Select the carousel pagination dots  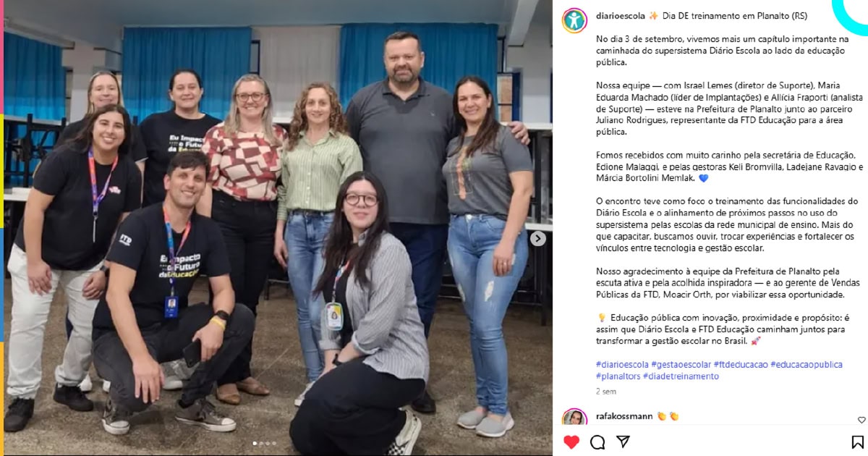[x=264, y=443]
